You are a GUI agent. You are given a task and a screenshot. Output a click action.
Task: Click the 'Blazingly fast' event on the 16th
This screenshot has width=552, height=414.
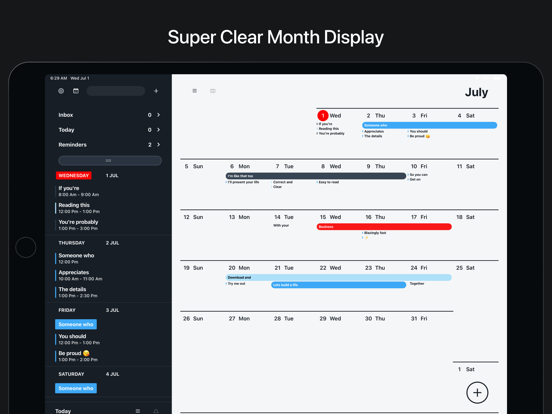[374, 233]
